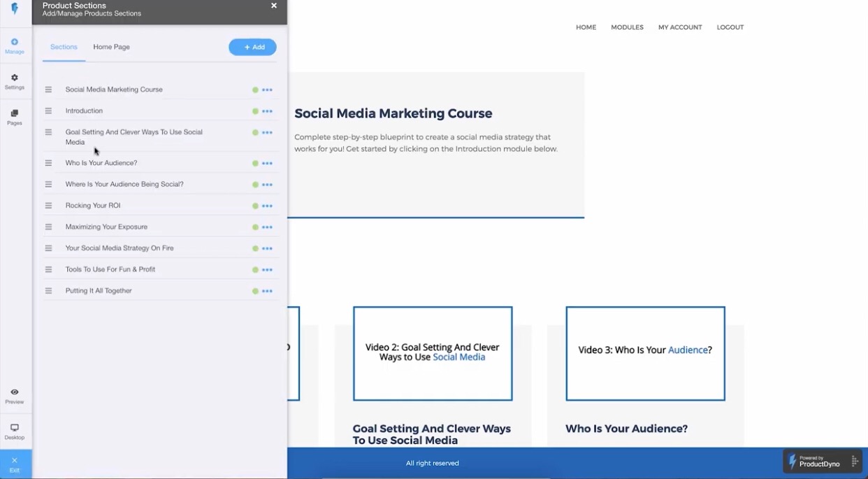Click drag handle for Maximizing Your Exposure
This screenshot has height=479, width=868.
[x=48, y=227]
